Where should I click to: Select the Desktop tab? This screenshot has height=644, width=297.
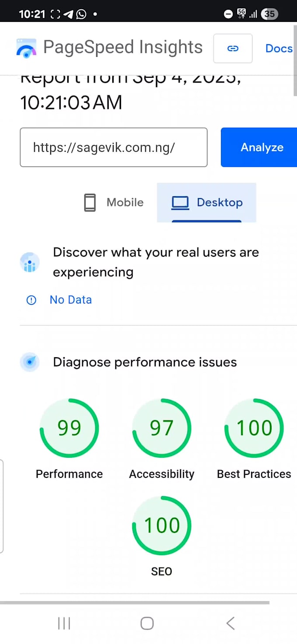tap(207, 202)
